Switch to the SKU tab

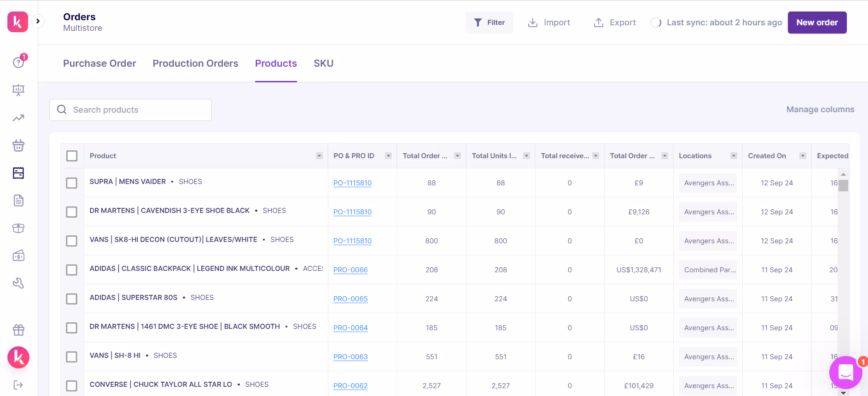pos(323,63)
